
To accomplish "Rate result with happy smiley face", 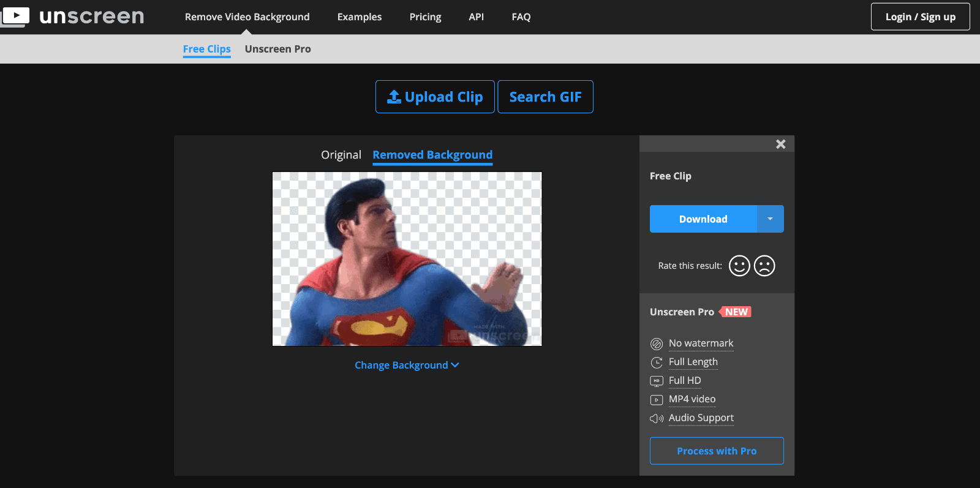I will click(x=739, y=266).
